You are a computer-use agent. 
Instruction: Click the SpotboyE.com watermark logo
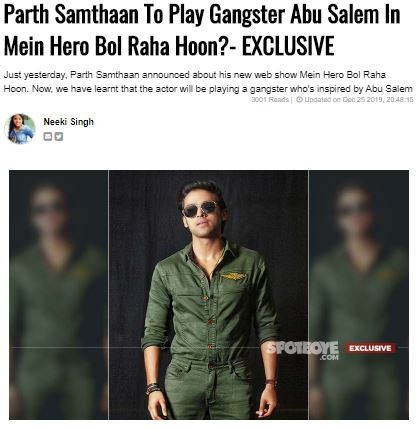pos(304,350)
